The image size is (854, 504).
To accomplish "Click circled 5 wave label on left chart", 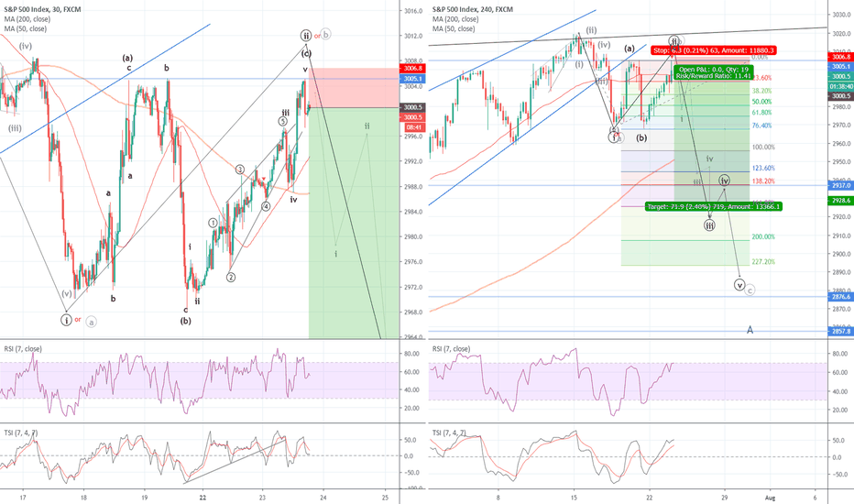I will pyautogui.click(x=282, y=121).
